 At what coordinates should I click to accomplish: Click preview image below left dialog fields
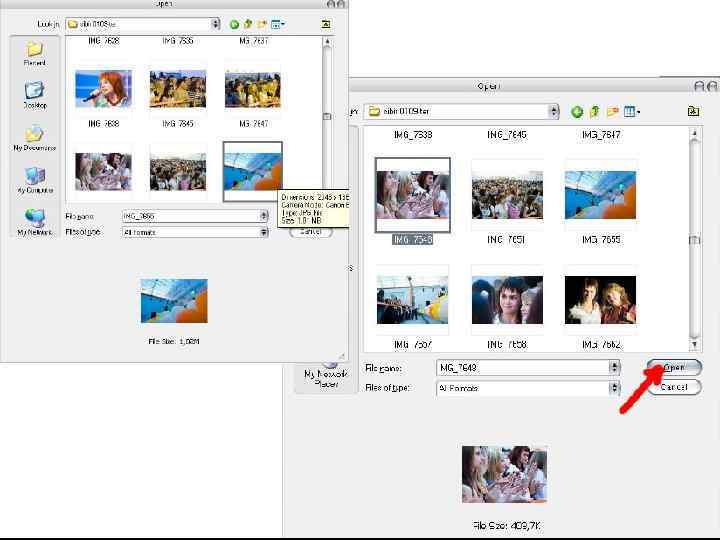click(174, 301)
